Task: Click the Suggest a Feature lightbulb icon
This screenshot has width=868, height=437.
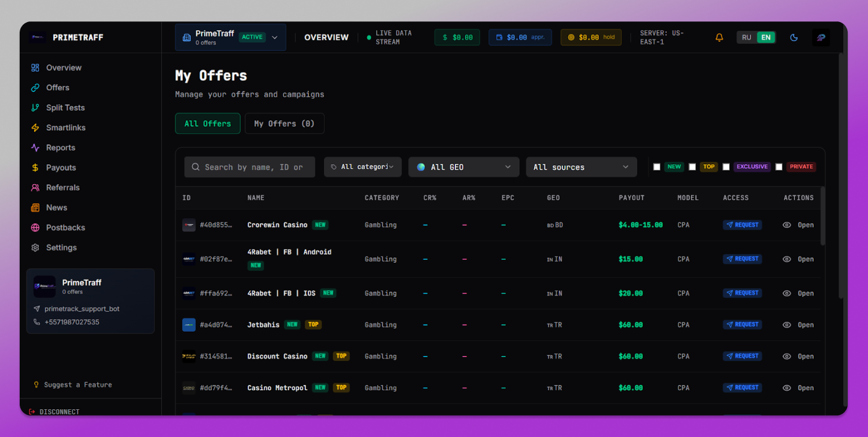Action: [x=36, y=384]
